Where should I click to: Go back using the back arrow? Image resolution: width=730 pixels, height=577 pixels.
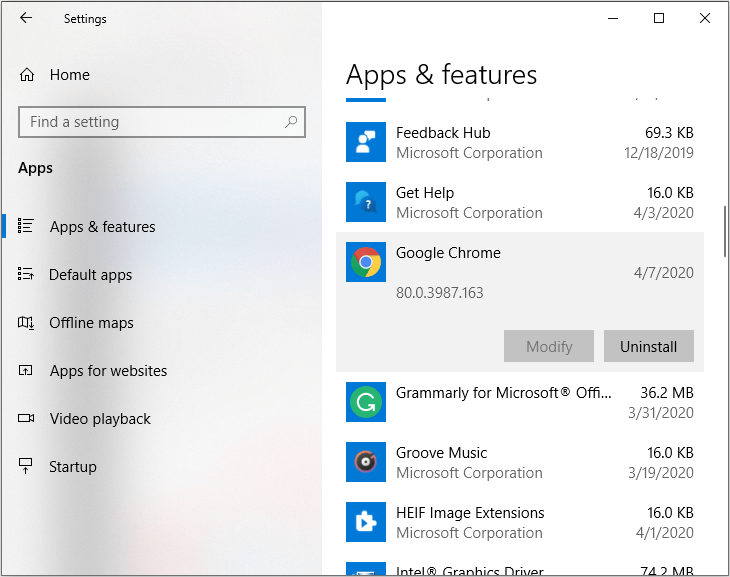click(x=26, y=18)
